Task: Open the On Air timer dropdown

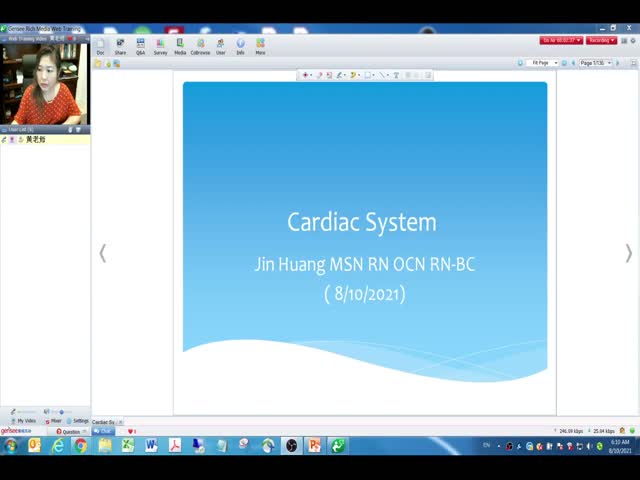Action: coord(561,40)
